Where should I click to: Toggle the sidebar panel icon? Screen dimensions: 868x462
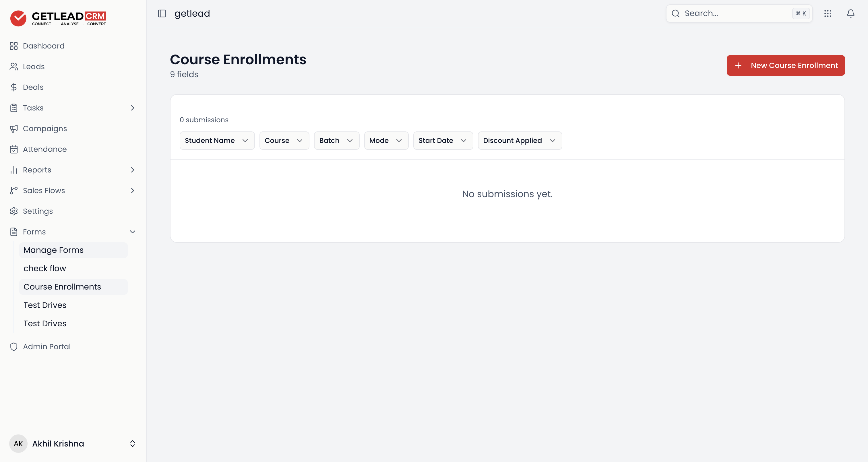click(162, 13)
